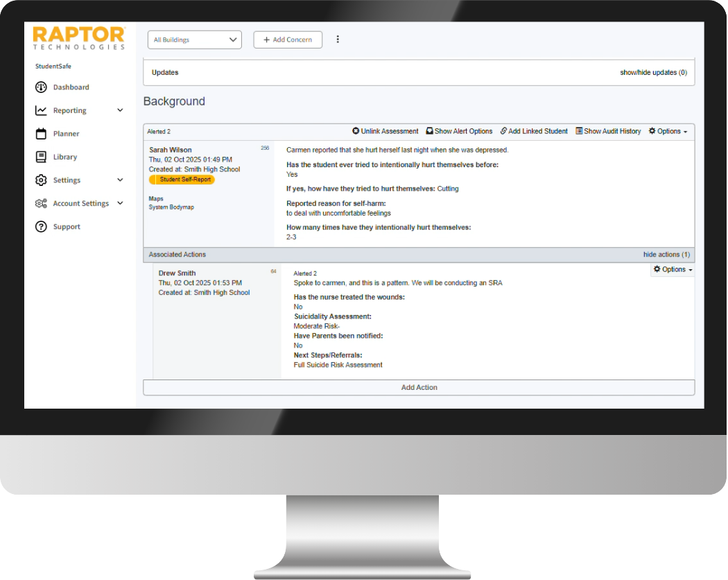Click the Reporting chart icon
Screen dimensions: 728x580
[41, 110]
